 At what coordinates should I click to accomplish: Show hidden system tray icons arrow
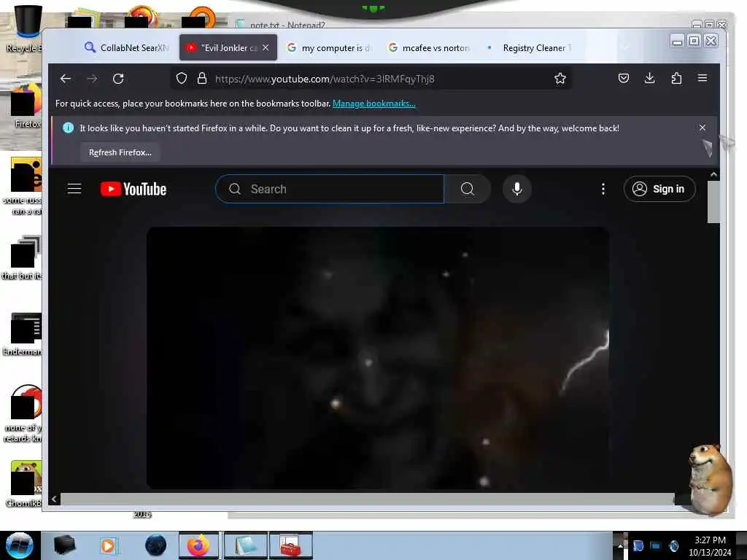(x=620, y=545)
